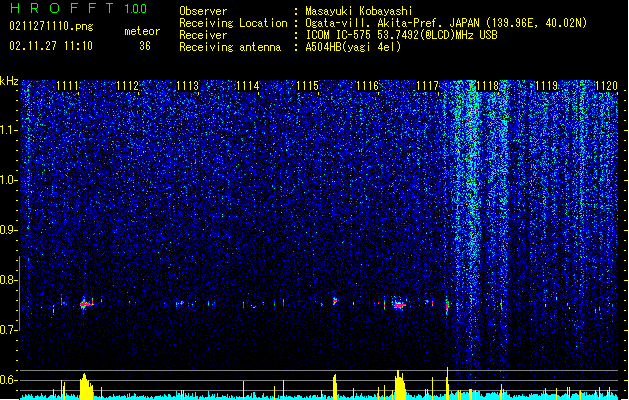The width and height of the screenshot is (629, 400).
Task: Click the 1118 time marker
Action: (x=487, y=86)
